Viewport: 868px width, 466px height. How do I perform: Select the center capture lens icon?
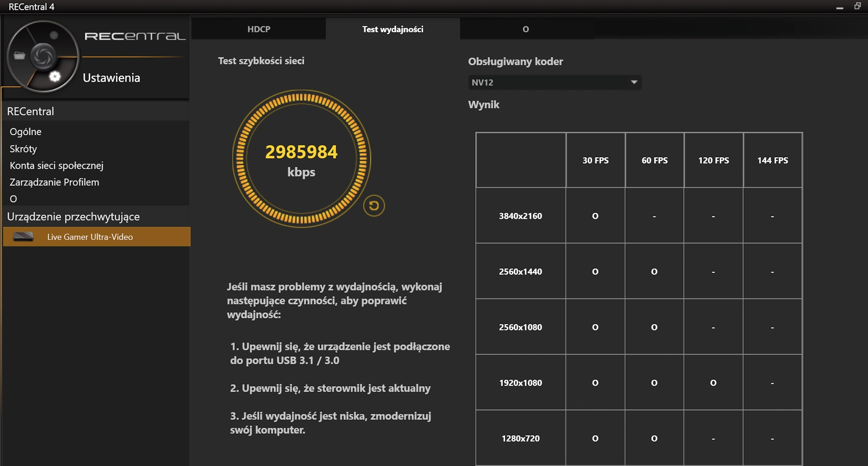[43, 56]
